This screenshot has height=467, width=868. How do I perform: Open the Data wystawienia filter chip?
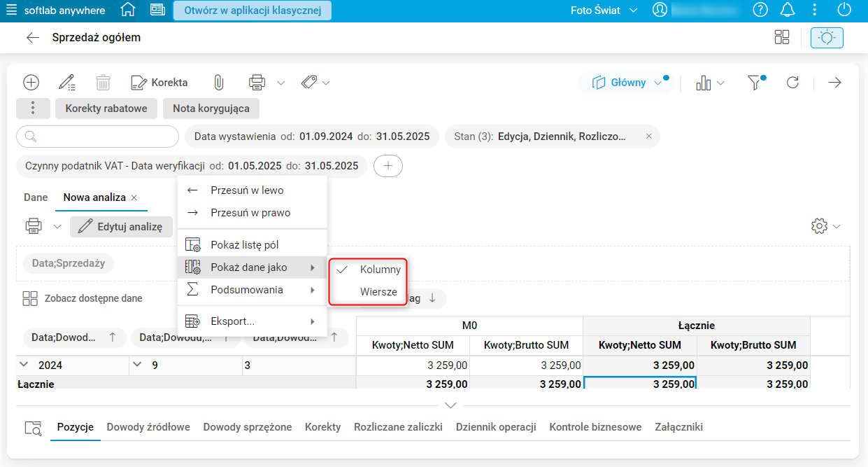point(312,137)
